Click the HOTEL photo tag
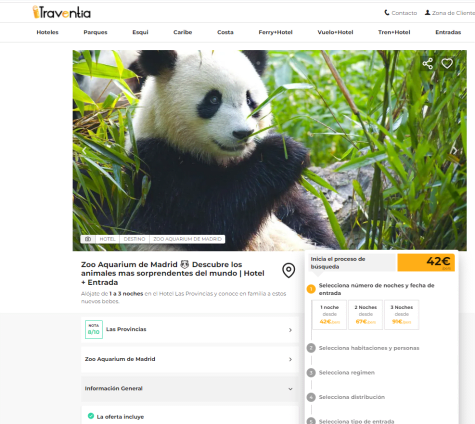The width and height of the screenshot is (475, 424). pyautogui.click(x=107, y=239)
